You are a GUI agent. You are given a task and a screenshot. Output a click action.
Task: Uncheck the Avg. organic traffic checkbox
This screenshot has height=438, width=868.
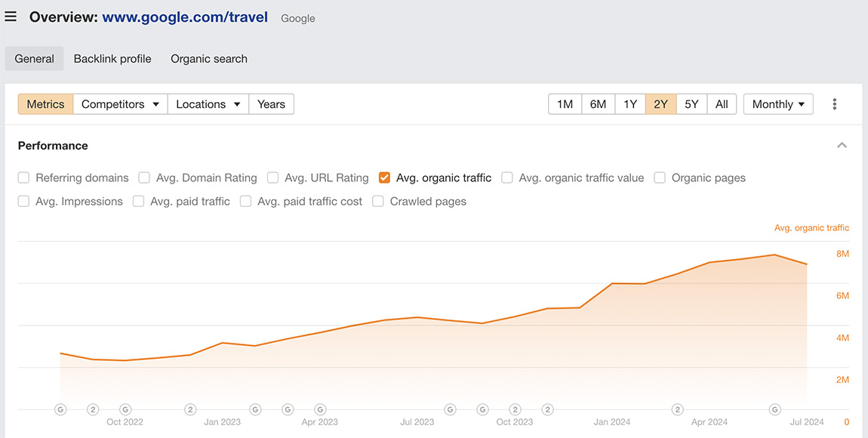click(x=384, y=177)
